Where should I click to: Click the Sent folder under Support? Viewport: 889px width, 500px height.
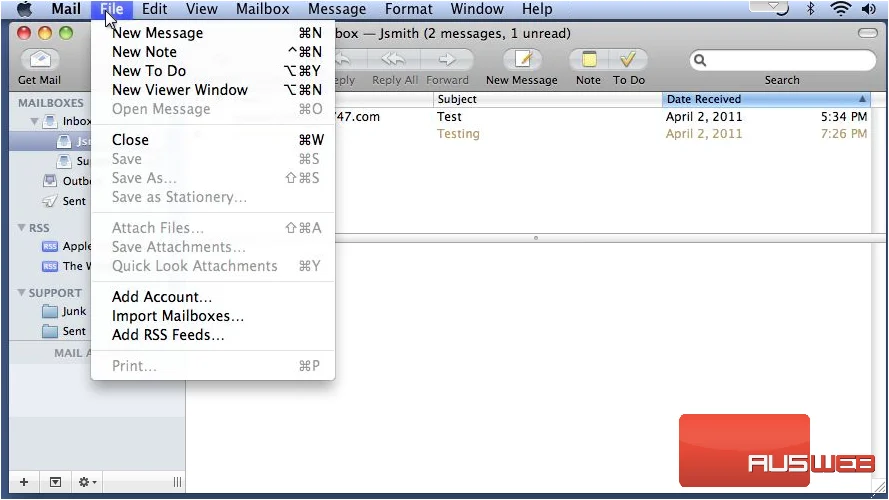click(65, 331)
